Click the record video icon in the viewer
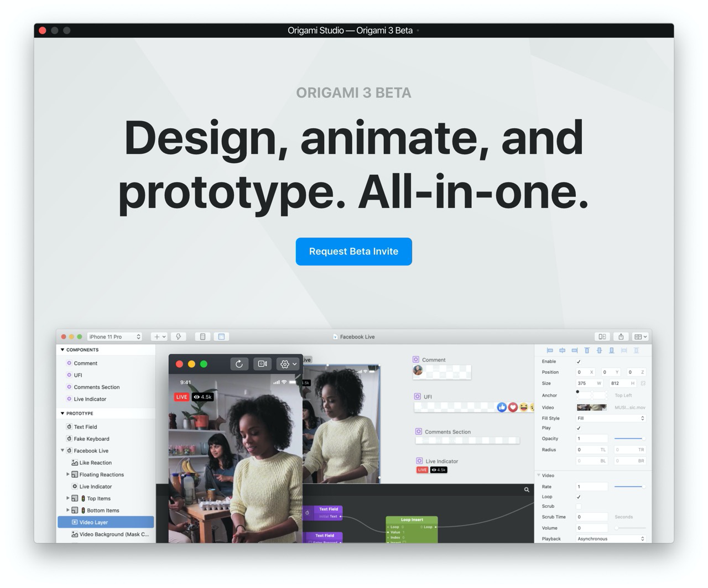Image resolution: width=708 pixels, height=588 pixels. [262, 364]
